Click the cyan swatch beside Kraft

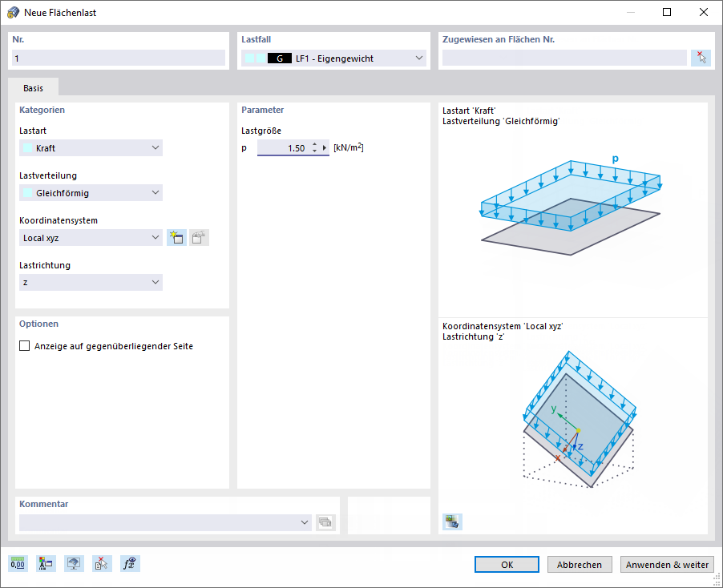(x=28, y=148)
